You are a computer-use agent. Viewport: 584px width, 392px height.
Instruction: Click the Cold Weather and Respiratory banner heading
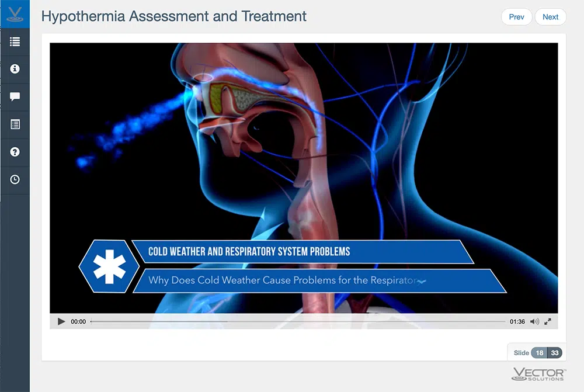[249, 252]
